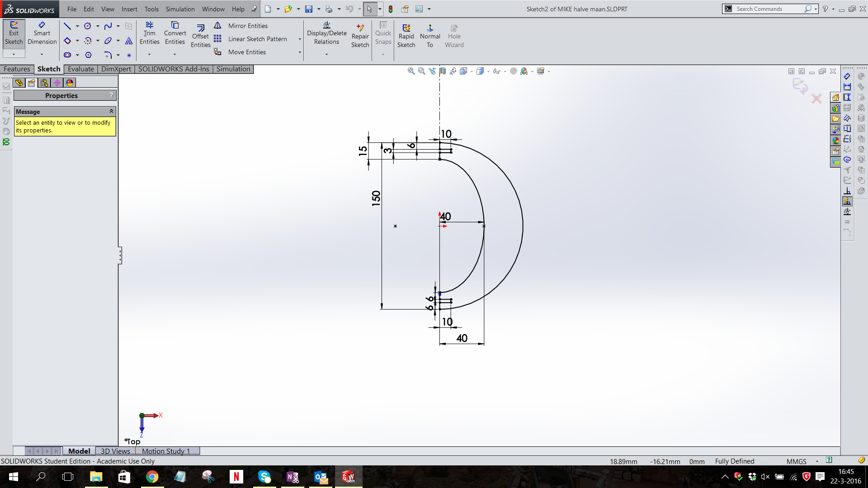Click the Save icon in toolbar
Screen dimensions: 868x488
[309, 9]
